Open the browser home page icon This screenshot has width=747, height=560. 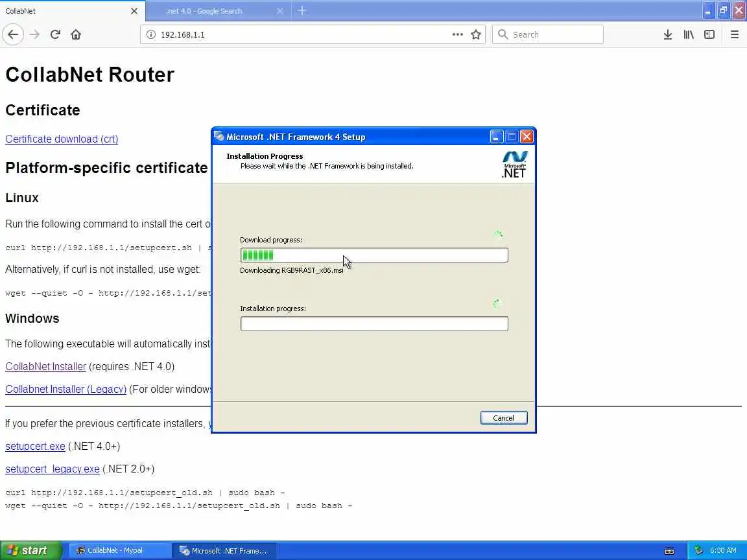click(76, 34)
